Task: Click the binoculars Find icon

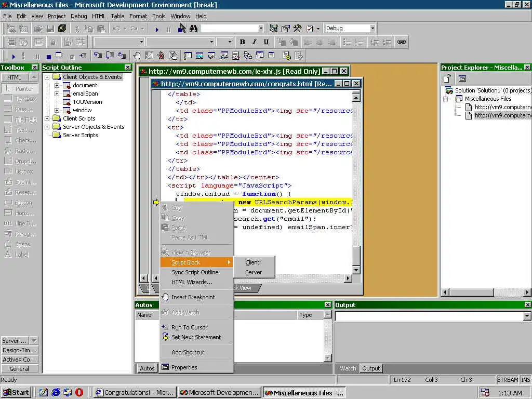Action: pos(193,29)
